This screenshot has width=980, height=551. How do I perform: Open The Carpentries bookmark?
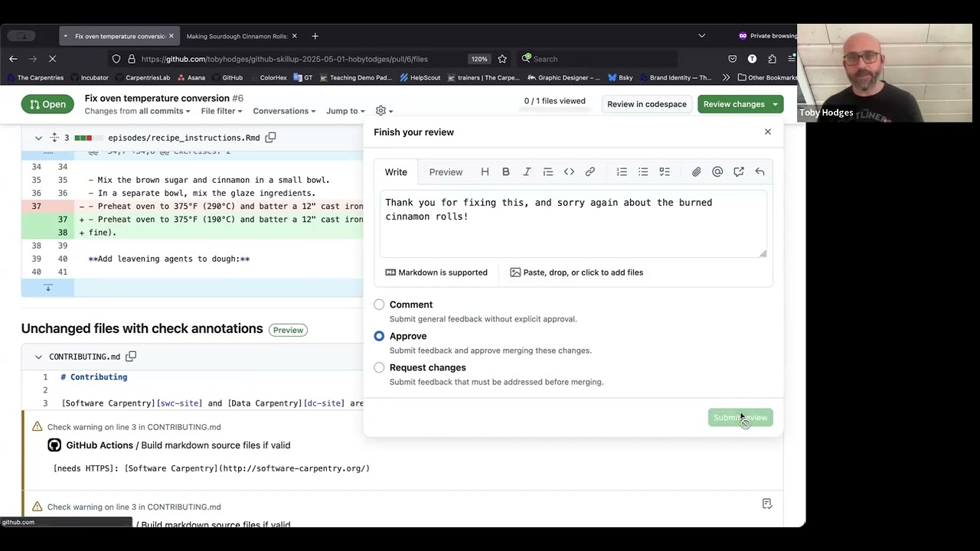click(34, 77)
